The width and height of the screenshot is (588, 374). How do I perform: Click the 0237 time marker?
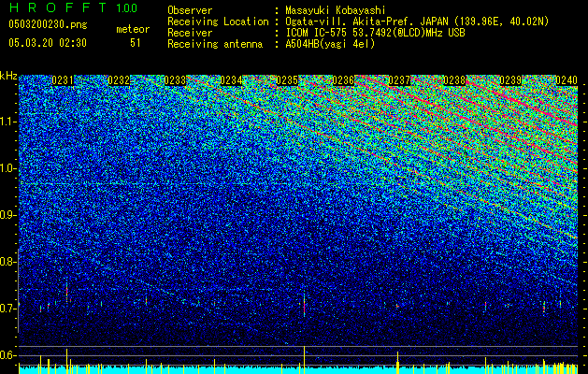coord(399,80)
